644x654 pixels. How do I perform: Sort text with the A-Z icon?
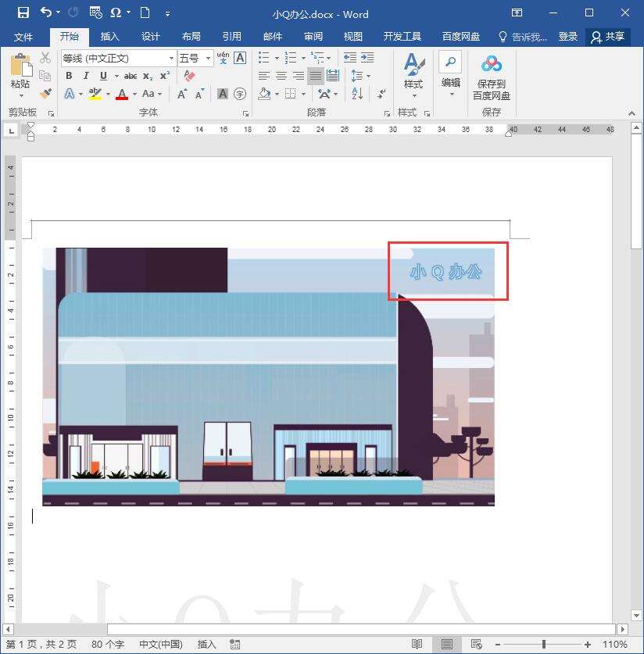pos(357,94)
